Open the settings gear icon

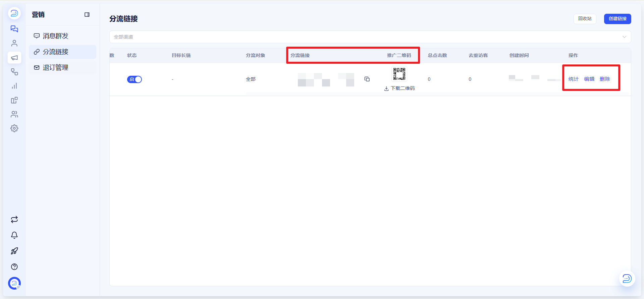14,128
